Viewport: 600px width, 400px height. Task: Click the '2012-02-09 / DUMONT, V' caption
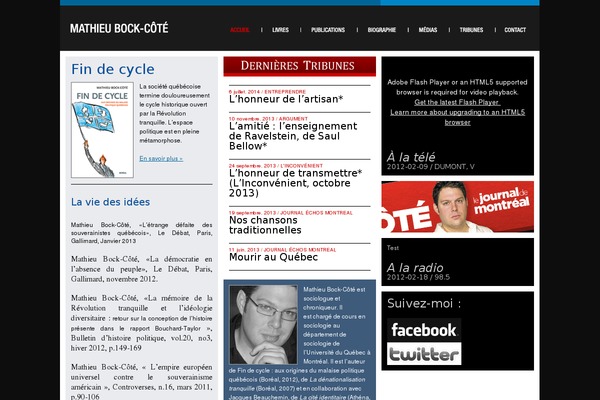click(430, 167)
